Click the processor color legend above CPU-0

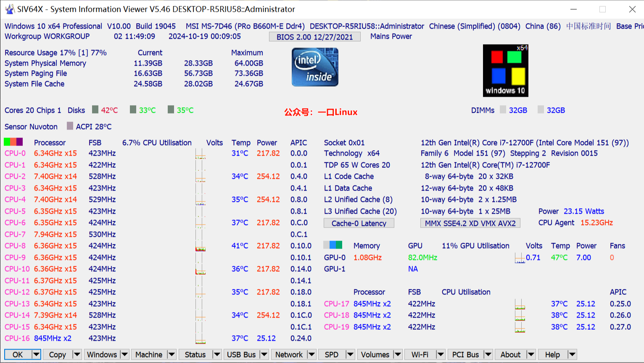(x=13, y=142)
